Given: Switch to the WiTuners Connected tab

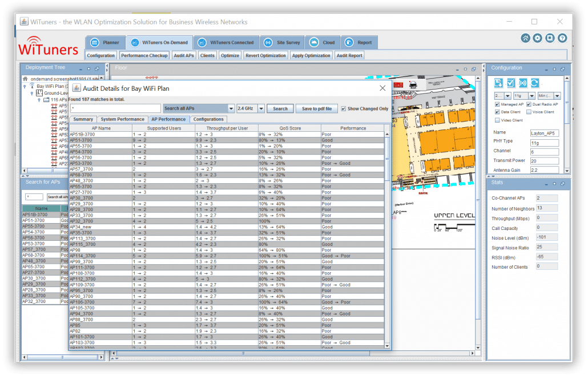Looking at the screenshot, I should pos(225,43).
